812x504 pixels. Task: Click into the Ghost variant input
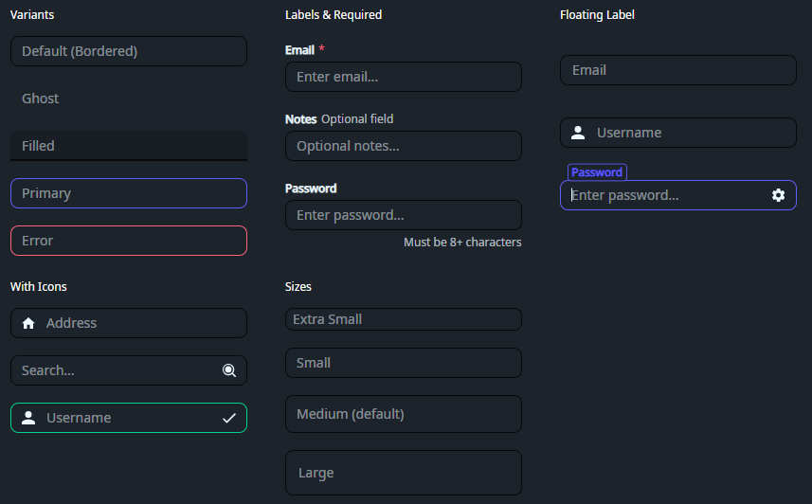coord(128,99)
